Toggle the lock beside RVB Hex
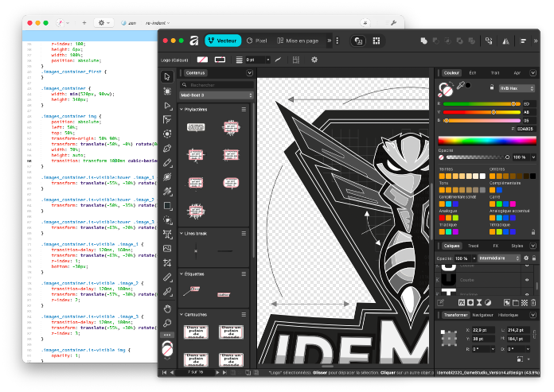This screenshot has height=392, width=554. click(491, 87)
